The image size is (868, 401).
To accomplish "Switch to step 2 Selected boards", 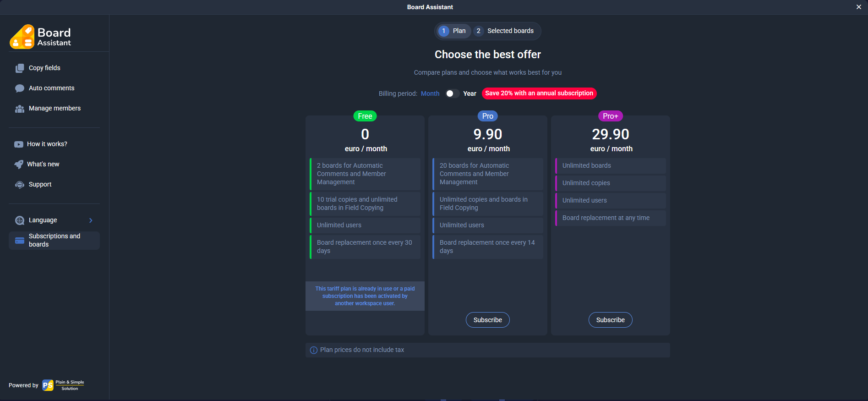I will (505, 31).
